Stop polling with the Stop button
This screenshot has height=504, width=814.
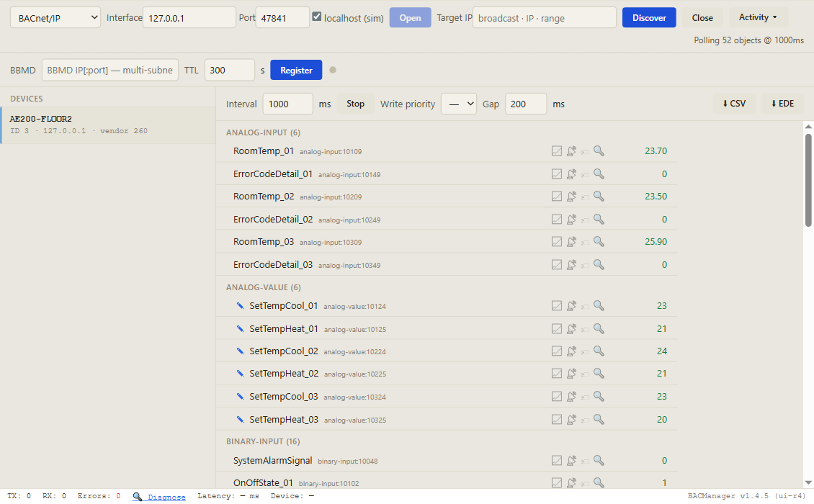click(x=356, y=104)
